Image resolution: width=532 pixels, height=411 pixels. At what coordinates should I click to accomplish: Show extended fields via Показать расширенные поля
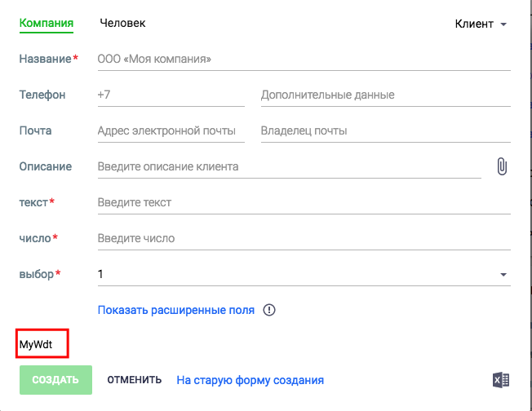[x=175, y=310]
